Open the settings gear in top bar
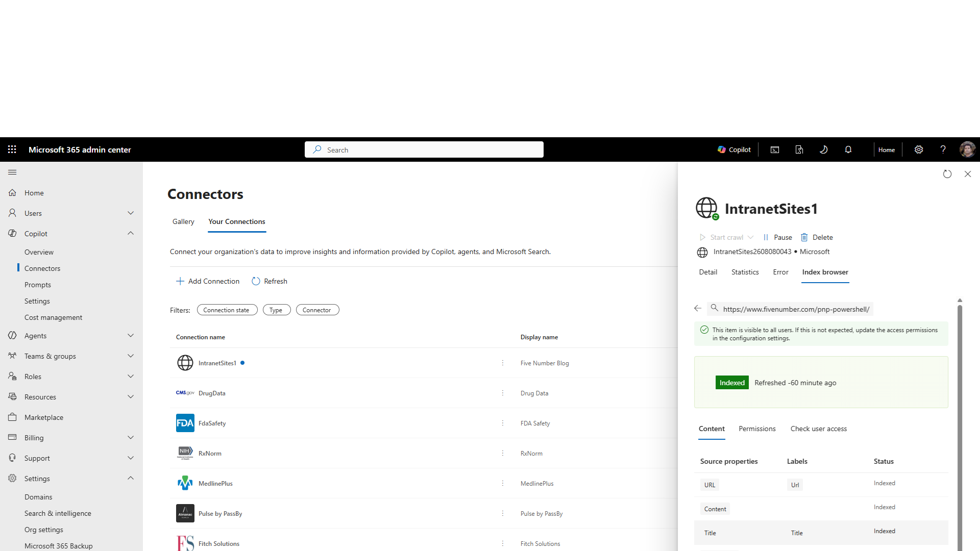Image resolution: width=980 pixels, height=551 pixels. pos(919,149)
